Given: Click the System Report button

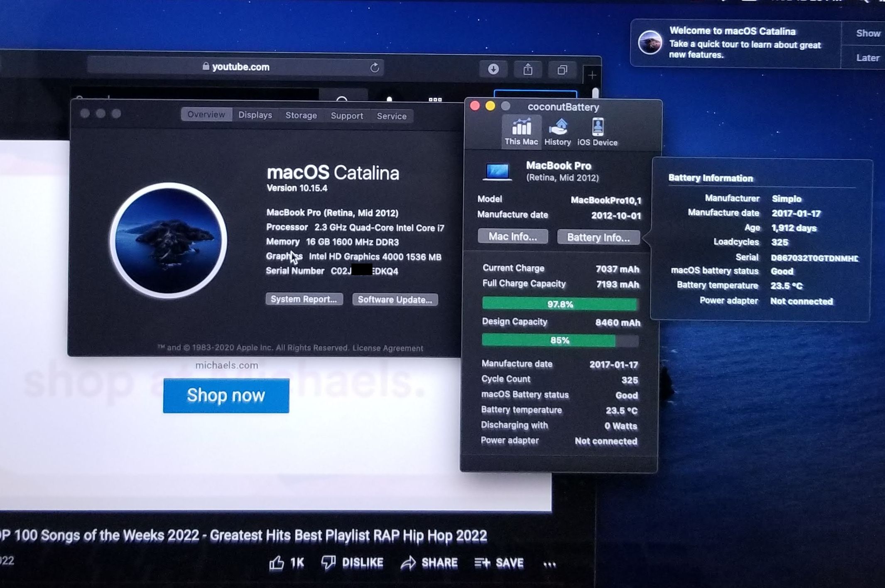Looking at the screenshot, I should click(x=304, y=299).
